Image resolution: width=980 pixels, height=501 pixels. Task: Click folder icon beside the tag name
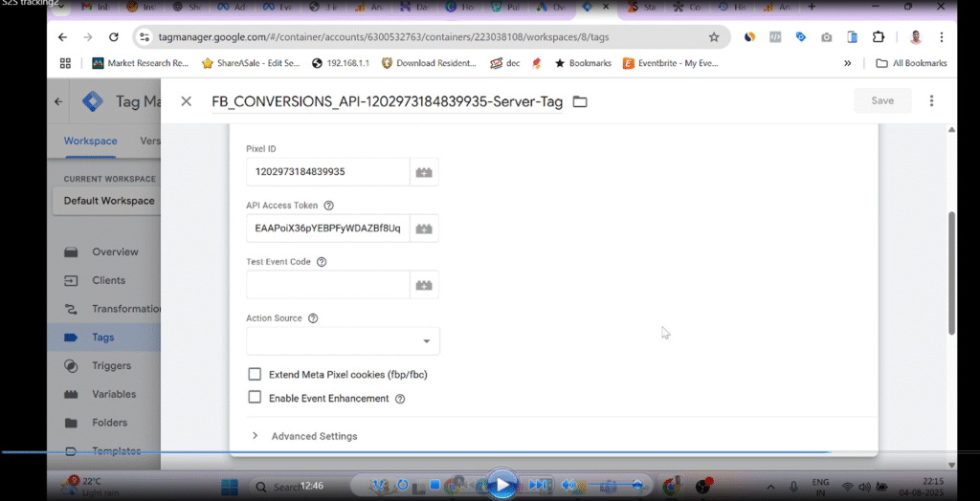click(x=579, y=101)
